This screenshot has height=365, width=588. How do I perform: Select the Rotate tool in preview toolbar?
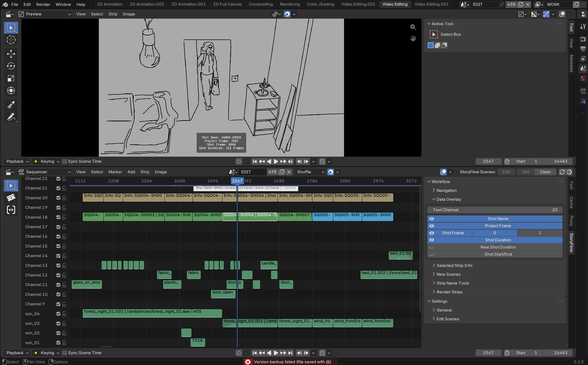(11, 66)
